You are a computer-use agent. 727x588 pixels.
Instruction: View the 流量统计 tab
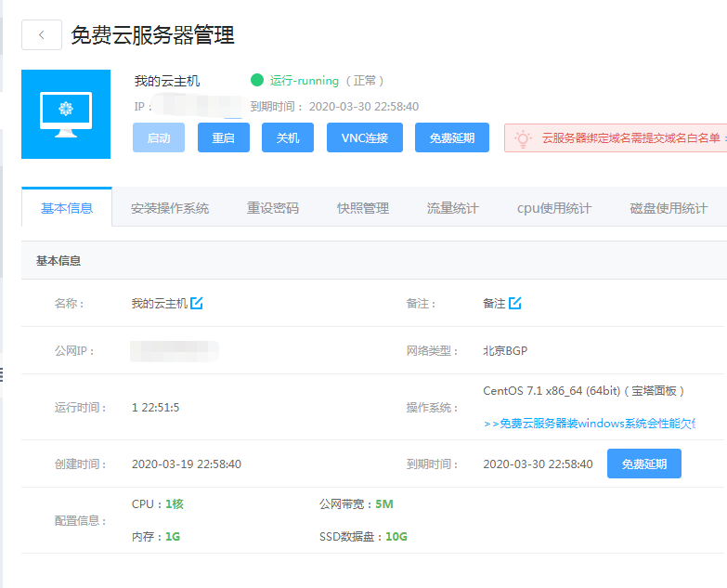452,208
